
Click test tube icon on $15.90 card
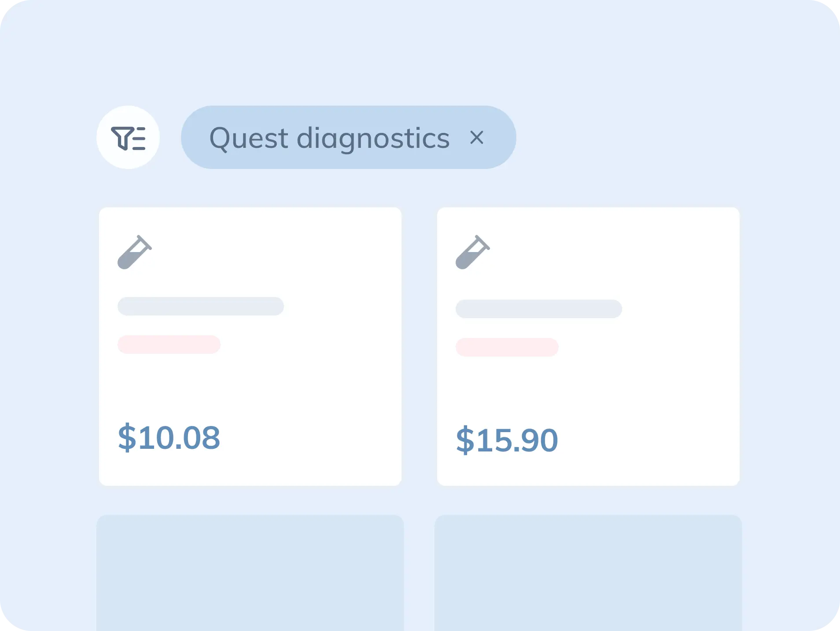(x=472, y=252)
